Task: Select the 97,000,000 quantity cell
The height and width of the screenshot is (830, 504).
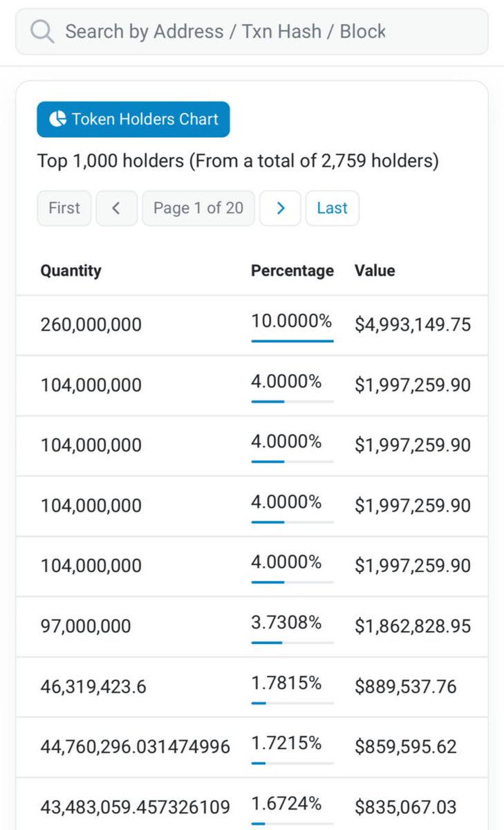Action: coord(86,627)
